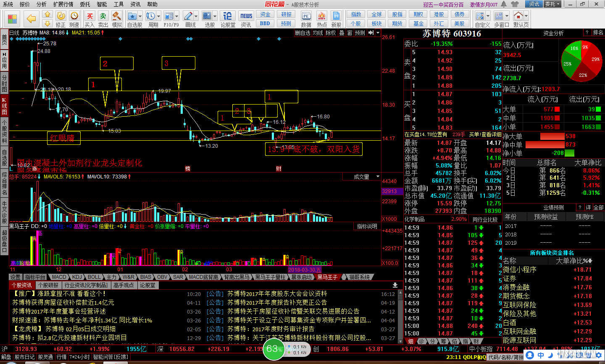The height and width of the screenshot is (364, 605).
Task: Click the yellow down arrow button
Action: pyautogui.click(x=47, y=23)
